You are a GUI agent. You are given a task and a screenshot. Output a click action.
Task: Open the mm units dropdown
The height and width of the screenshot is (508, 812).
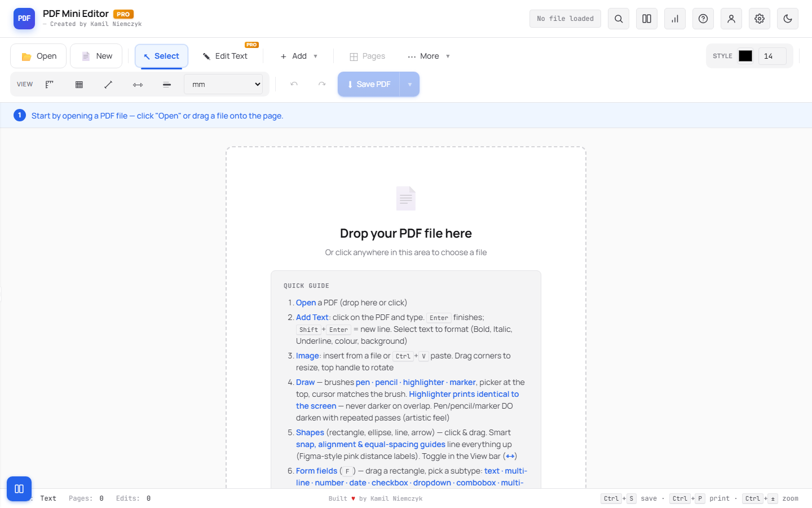(x=223, y=84)
